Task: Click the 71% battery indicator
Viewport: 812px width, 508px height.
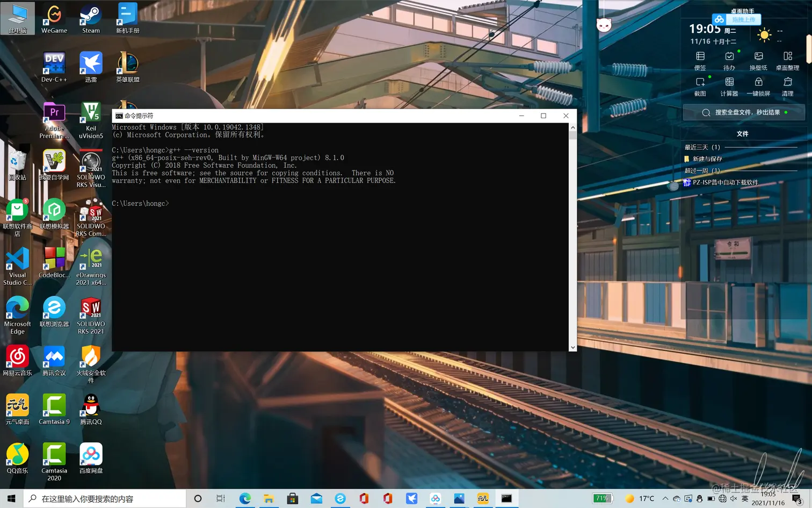Action: (x=603, y=498)
